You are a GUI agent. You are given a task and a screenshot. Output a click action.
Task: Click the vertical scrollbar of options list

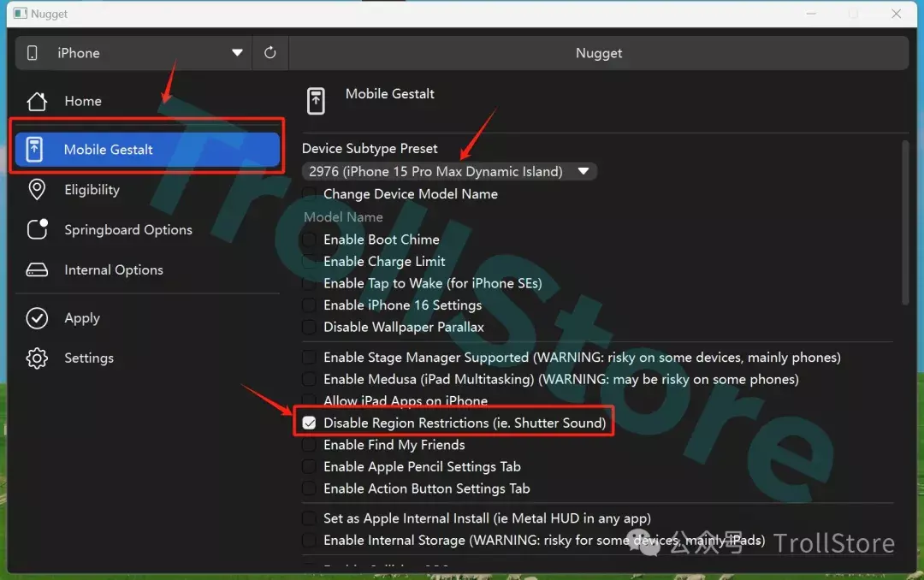click(x=905, y=223)
